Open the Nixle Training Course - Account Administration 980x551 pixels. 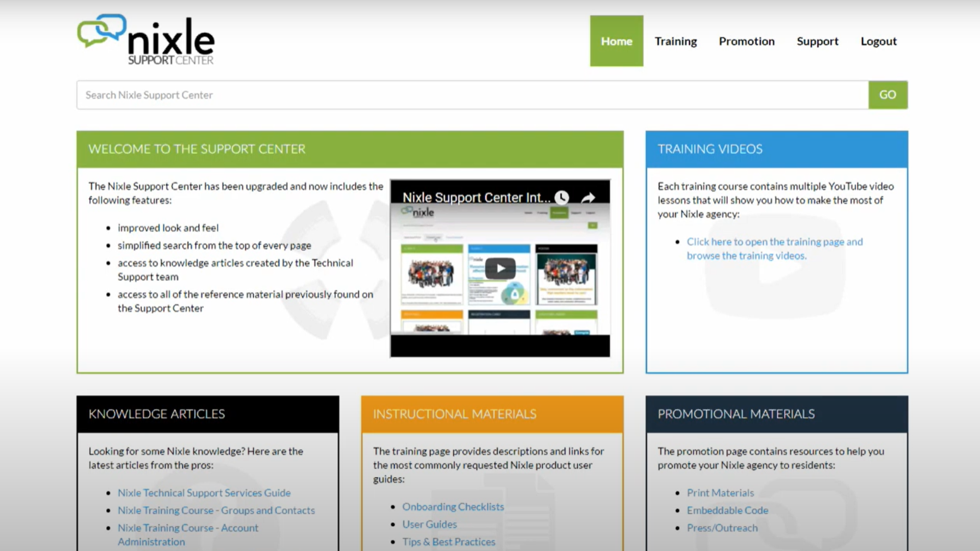pos(188,534)
